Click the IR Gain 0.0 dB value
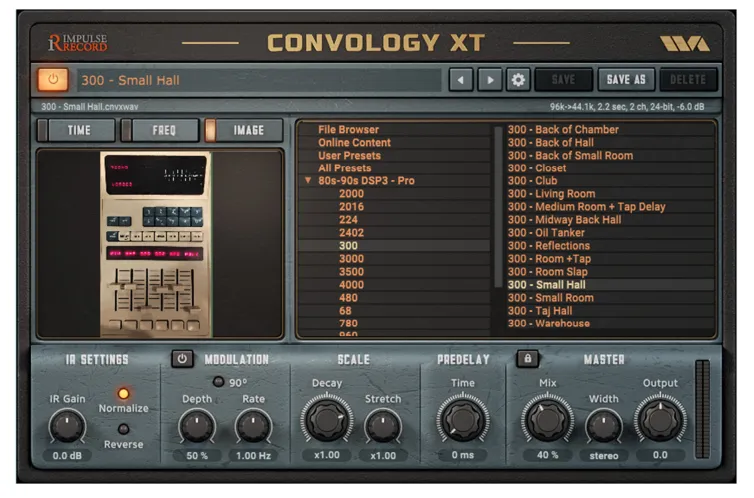The width and height of the screenshot is (754, 498). coord(67,455)
